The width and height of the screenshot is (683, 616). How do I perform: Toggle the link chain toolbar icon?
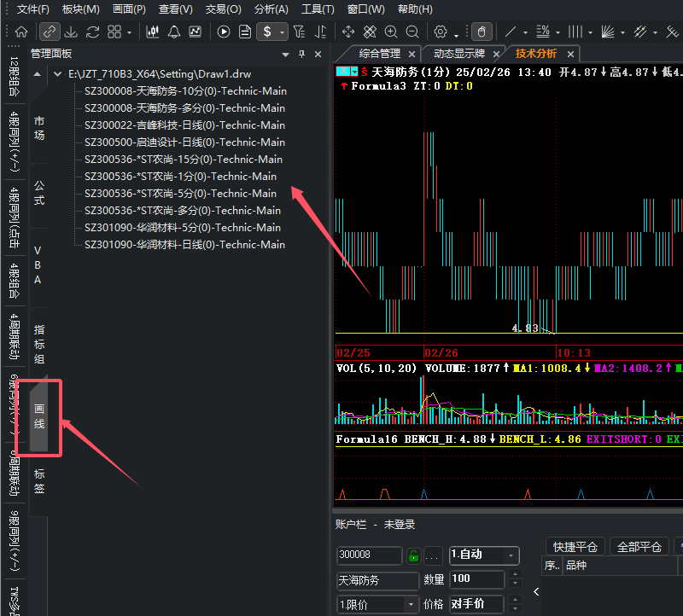[50, 32]
